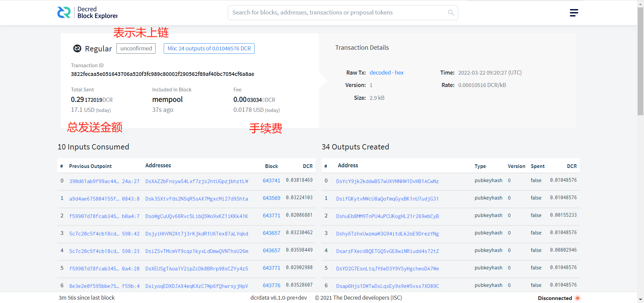Screen dimensions: 644x303
Task: Click the search magnifier icon
Action: [x=451, y=12]
